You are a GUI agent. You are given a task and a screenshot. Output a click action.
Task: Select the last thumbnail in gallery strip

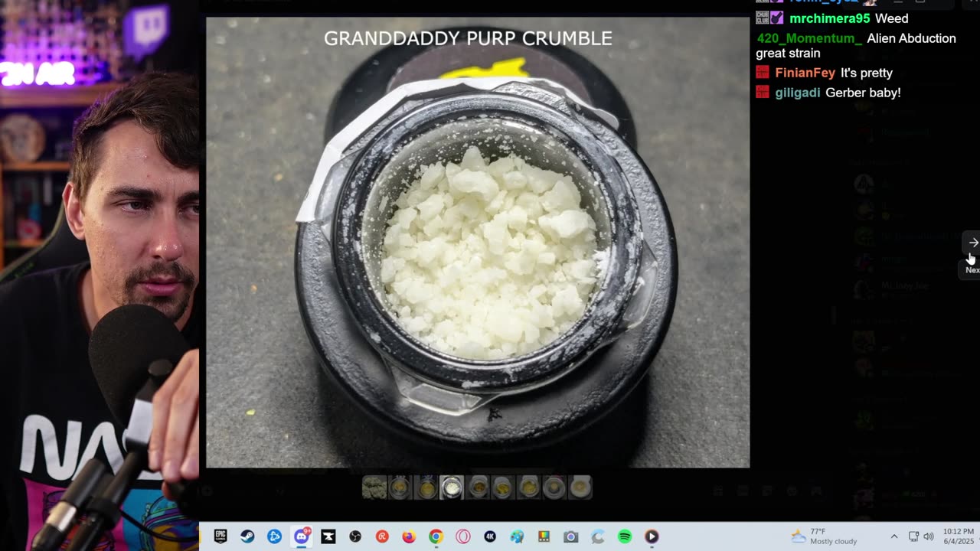coord(580,487)
